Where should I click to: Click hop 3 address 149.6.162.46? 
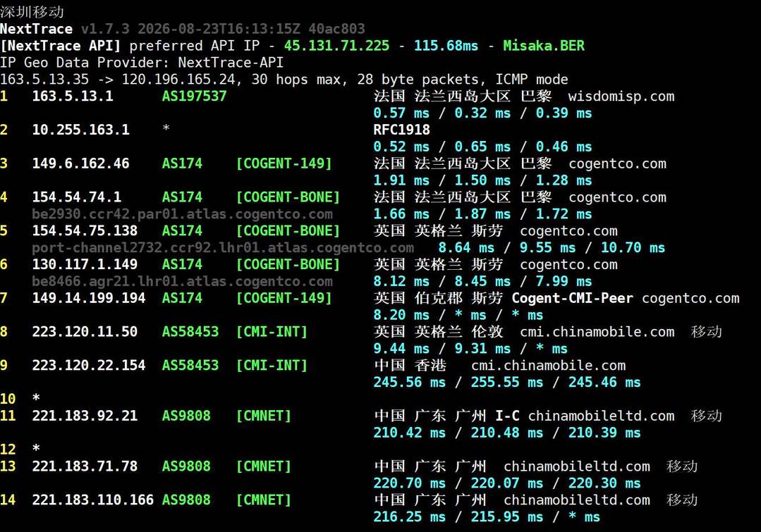click(80, 163)
